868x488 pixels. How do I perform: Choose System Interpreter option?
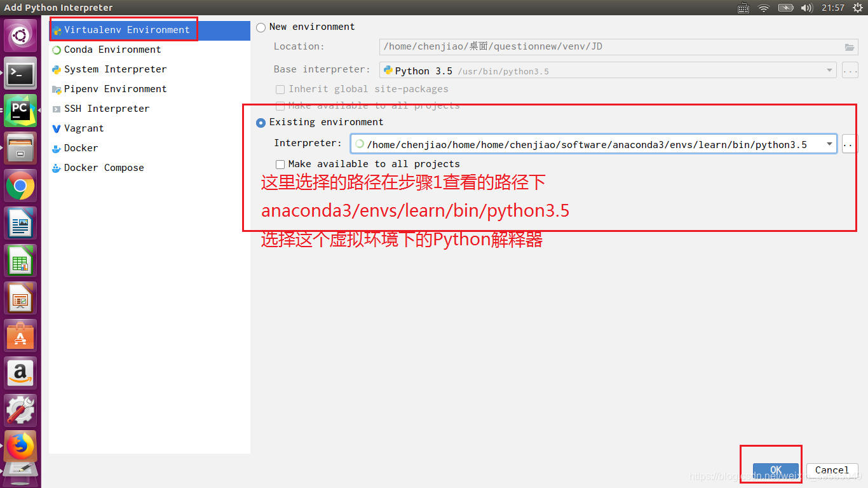coord(150,69)
